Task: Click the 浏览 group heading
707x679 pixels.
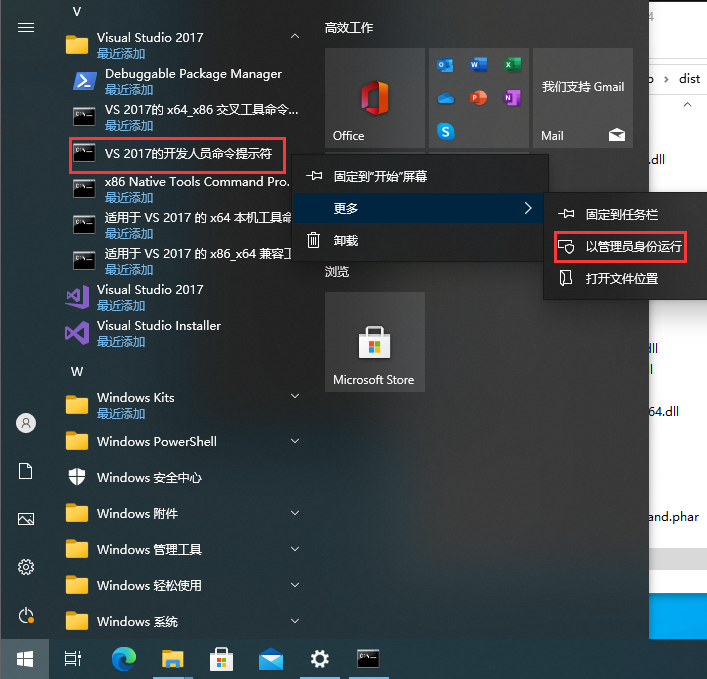Action: [x=337, y=271]
